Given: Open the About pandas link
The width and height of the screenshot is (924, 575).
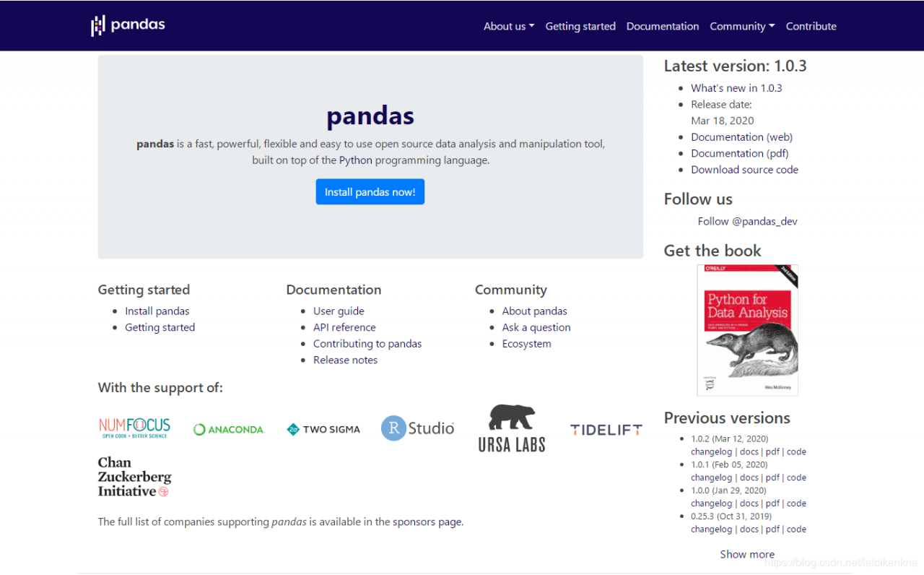Looking at the screenshot, I should click(x=535, y=311).
